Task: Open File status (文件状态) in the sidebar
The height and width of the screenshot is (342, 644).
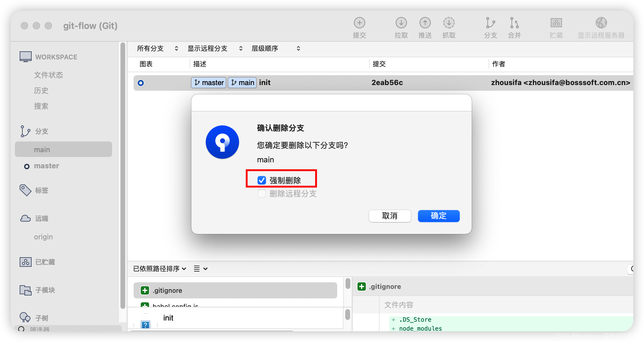Action: tap(49, 75)
